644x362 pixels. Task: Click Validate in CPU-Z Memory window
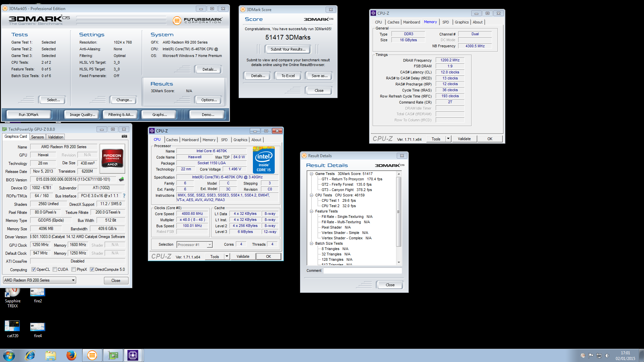coord(464,139)
